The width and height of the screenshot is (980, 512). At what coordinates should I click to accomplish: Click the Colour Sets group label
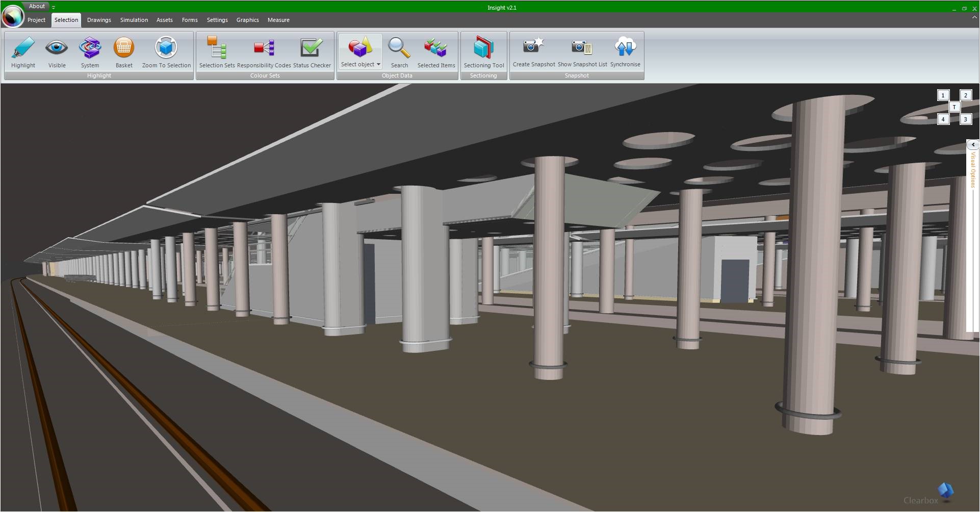(x=265, y=75)
